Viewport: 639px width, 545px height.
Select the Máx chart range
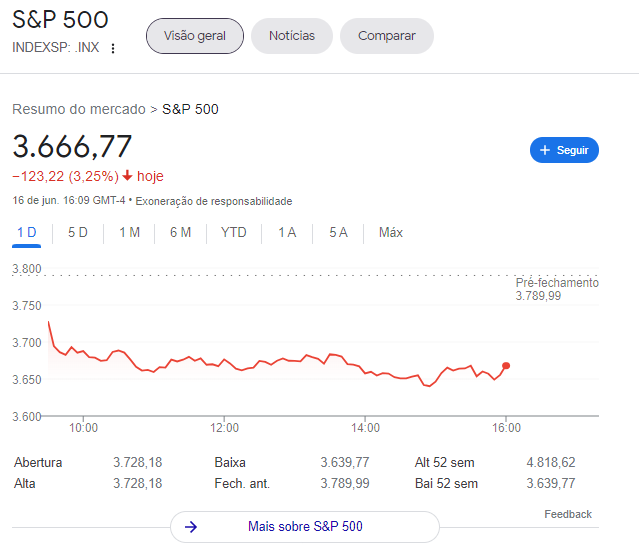pyautogui.click(x=391, y=233)
